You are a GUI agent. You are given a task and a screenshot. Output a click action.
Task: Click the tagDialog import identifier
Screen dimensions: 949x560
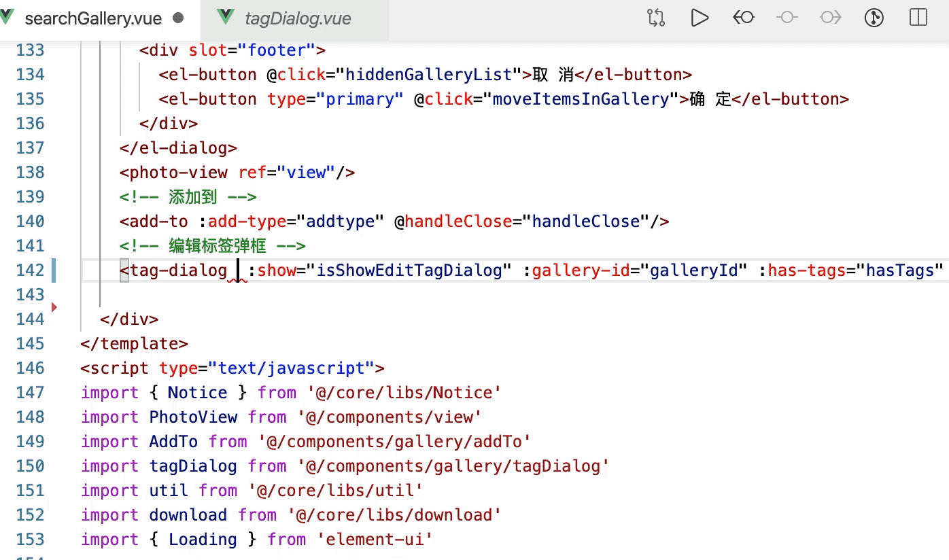[x=193, y=466]
